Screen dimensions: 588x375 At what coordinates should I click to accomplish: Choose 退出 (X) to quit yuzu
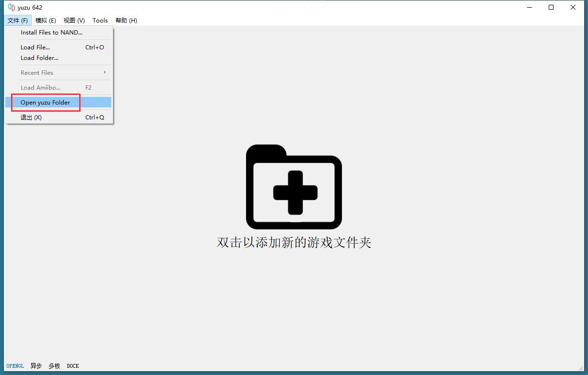click(x=59, y=117)
